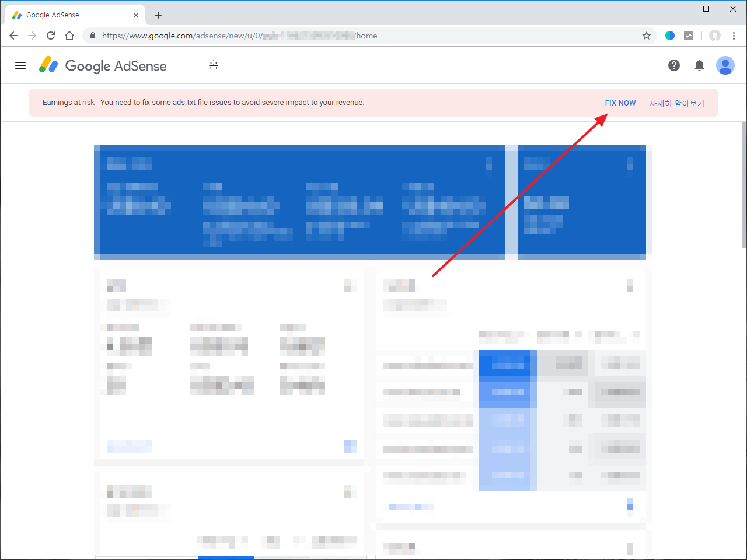The image size is (747, 560).
Task: Click the blue circle extension icon
Action: 670,36
